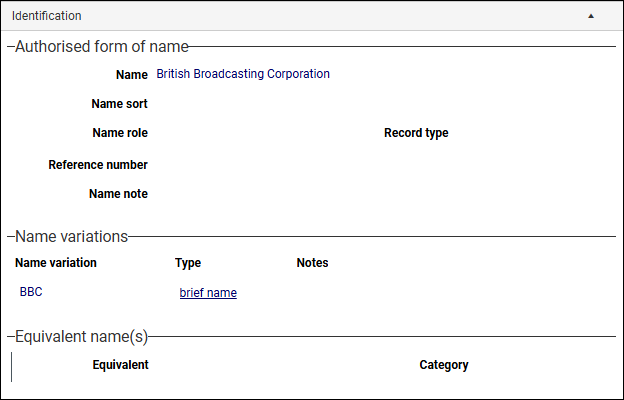Viewport: 624px width, 400px height.
Task: Select the British Broadcasting Corporation name value
Action: pos(243,74)
